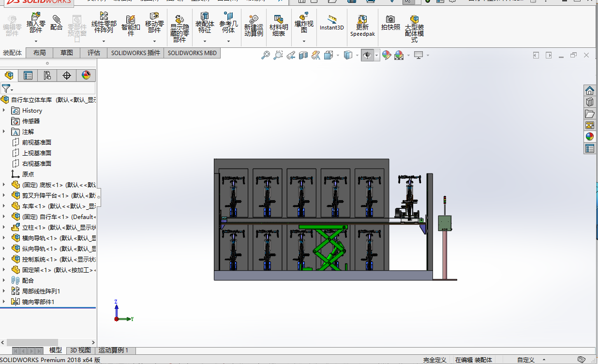This screenshot has height=364, width=598.
Task: Expand the 注解 (Annotations) node
Action: click(x=4, y=131)
